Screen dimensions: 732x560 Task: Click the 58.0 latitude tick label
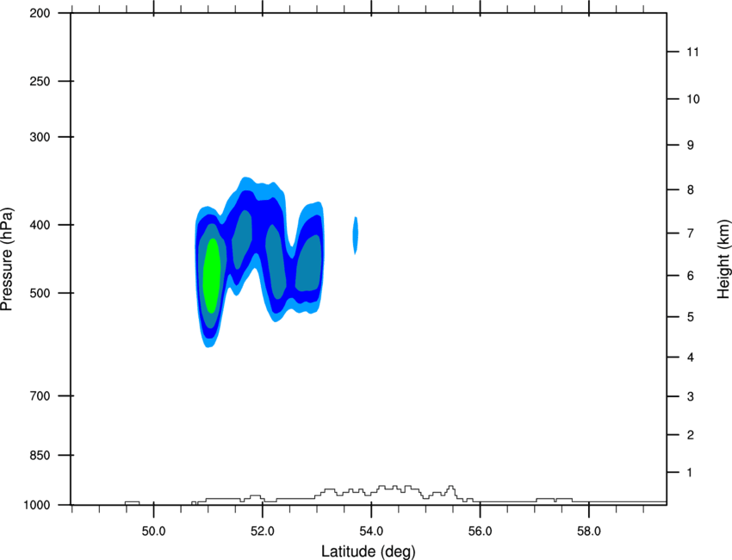(589, 532)
